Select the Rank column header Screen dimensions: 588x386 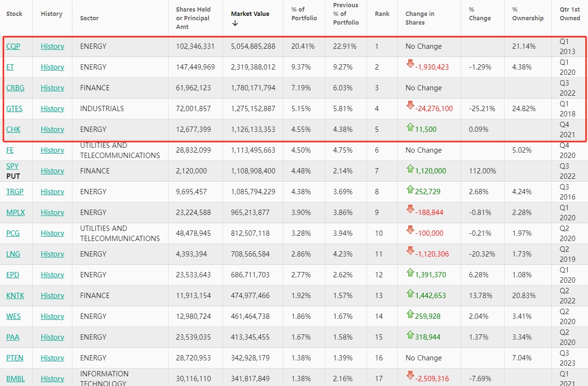(x=382, y=14)
